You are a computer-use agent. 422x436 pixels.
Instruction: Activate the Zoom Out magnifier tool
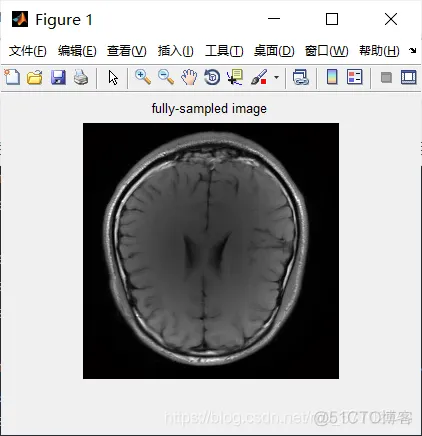click(x=166, y=77)
